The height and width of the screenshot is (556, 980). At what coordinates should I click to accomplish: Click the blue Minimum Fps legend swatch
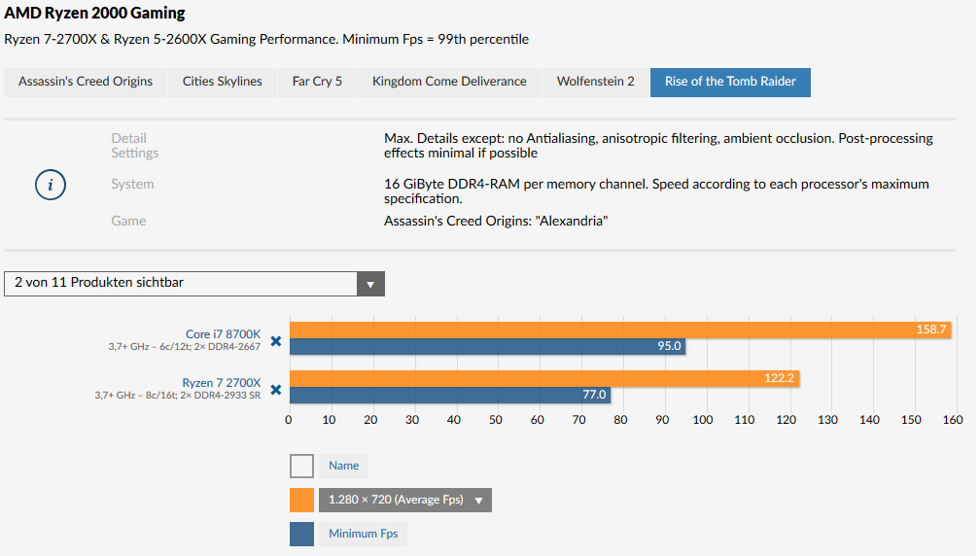pyautogui.click(x=301, y=535)
